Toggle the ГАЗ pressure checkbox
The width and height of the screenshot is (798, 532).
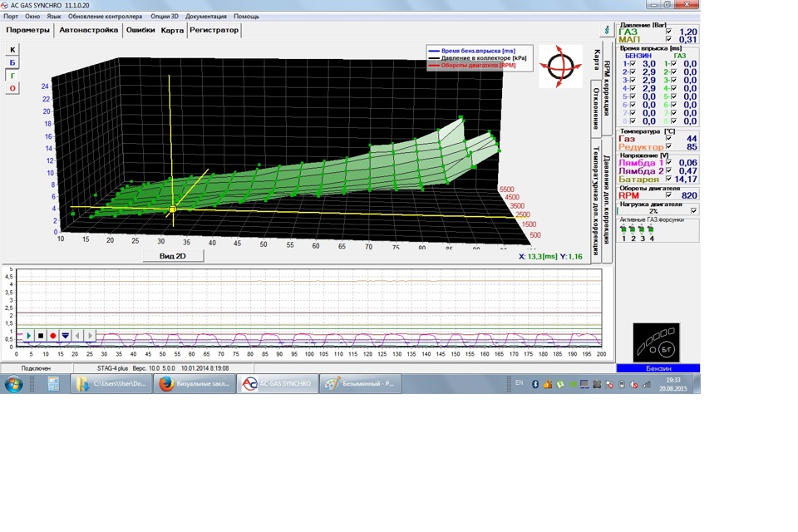669,32
